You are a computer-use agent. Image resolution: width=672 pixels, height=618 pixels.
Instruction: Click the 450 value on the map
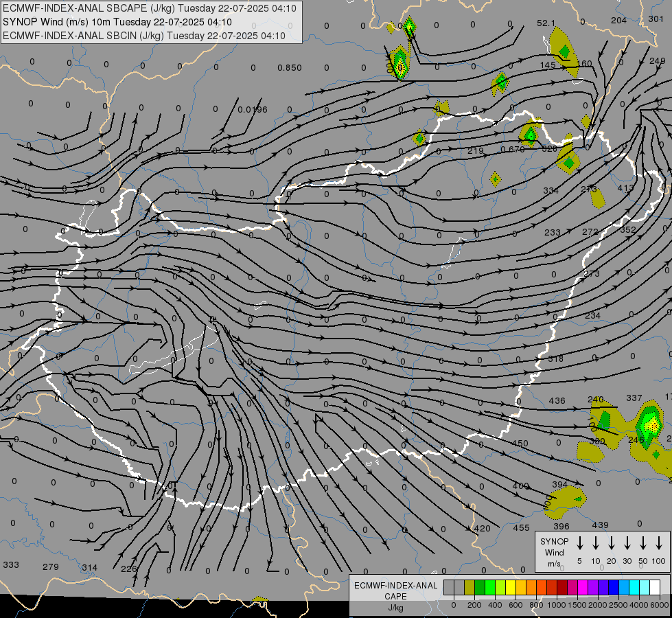pos(520,444)
